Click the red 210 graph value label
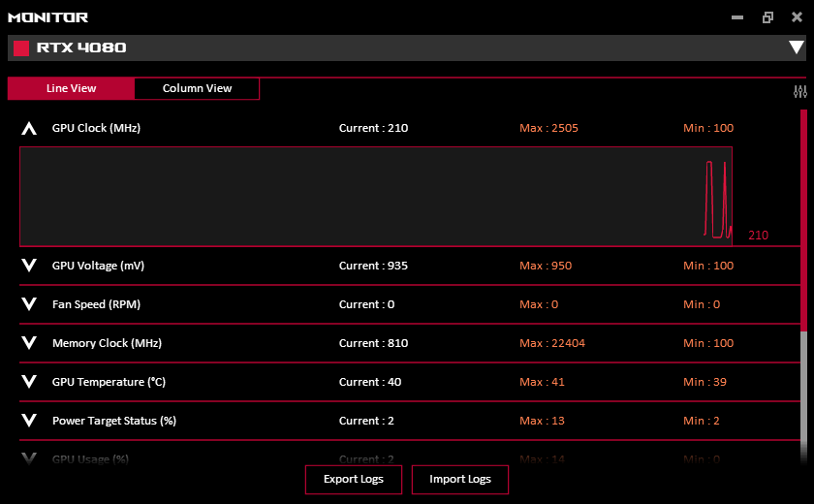This screenshot has height=504, width=814. pyautogui.click(x=758, y=236)
